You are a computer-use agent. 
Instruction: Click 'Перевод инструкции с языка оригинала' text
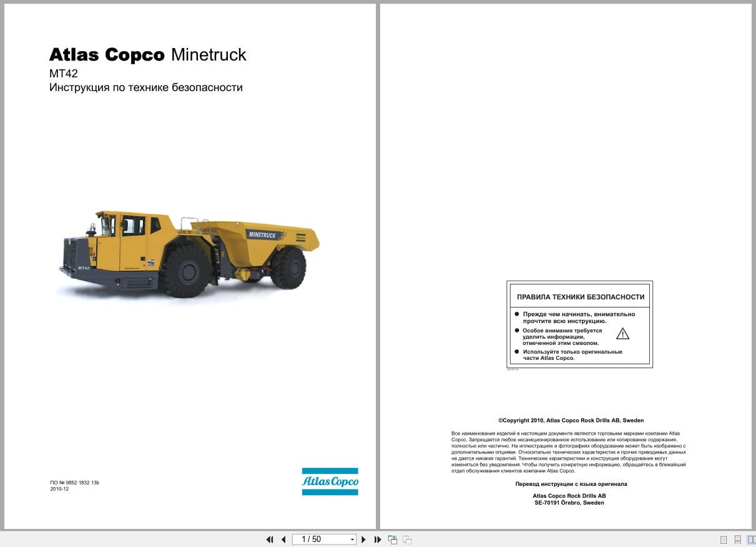tap(571, 484)
